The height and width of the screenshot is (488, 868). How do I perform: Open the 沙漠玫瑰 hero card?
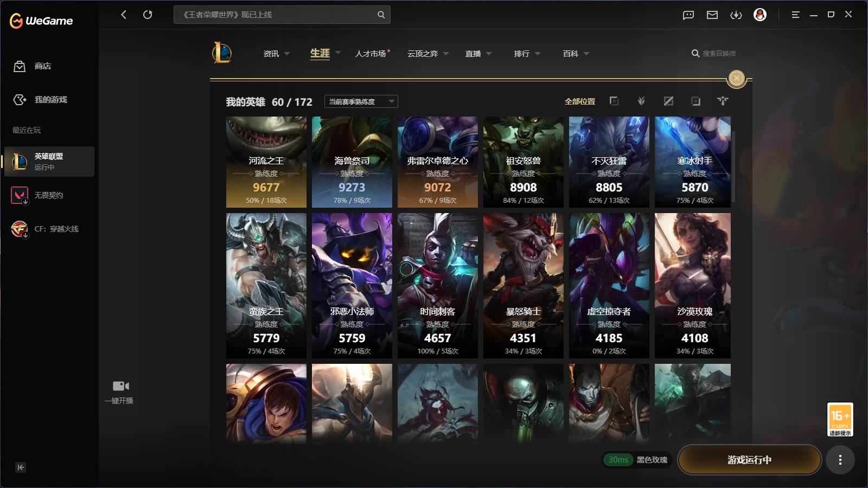693,286
